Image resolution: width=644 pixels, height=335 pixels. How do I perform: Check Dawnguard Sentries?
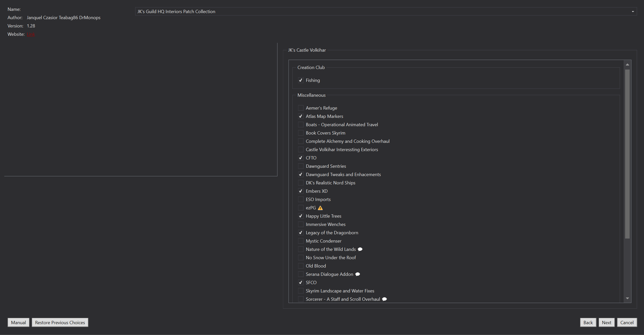click(x=301, y=166)
